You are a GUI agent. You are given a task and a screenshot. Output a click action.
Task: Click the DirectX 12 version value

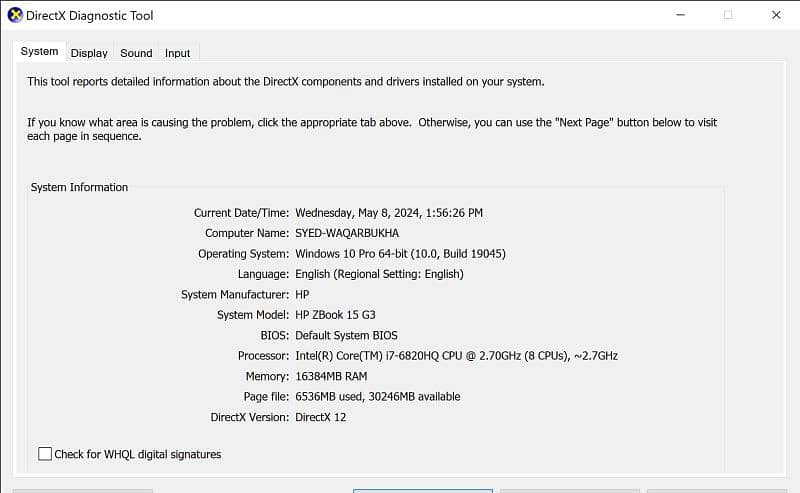tap(320, 417)
